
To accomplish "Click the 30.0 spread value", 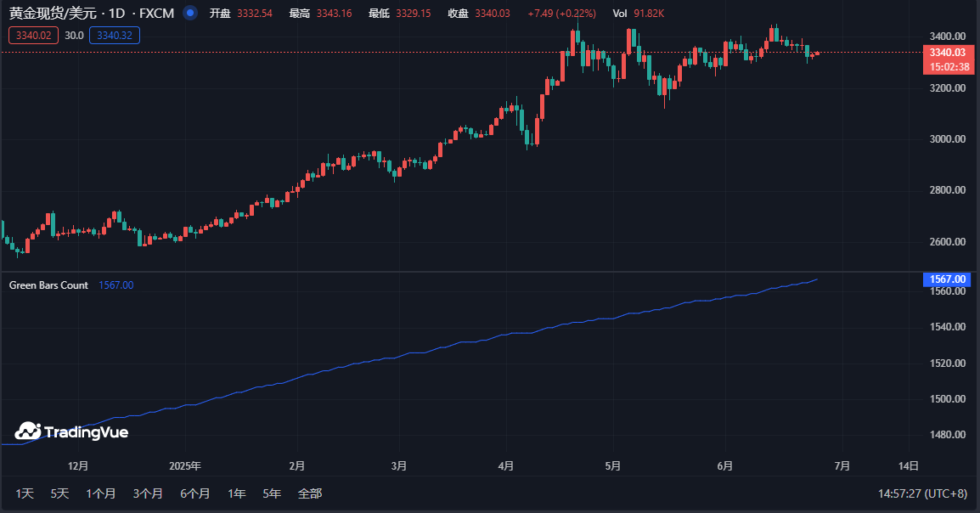I will pos(74,35).
